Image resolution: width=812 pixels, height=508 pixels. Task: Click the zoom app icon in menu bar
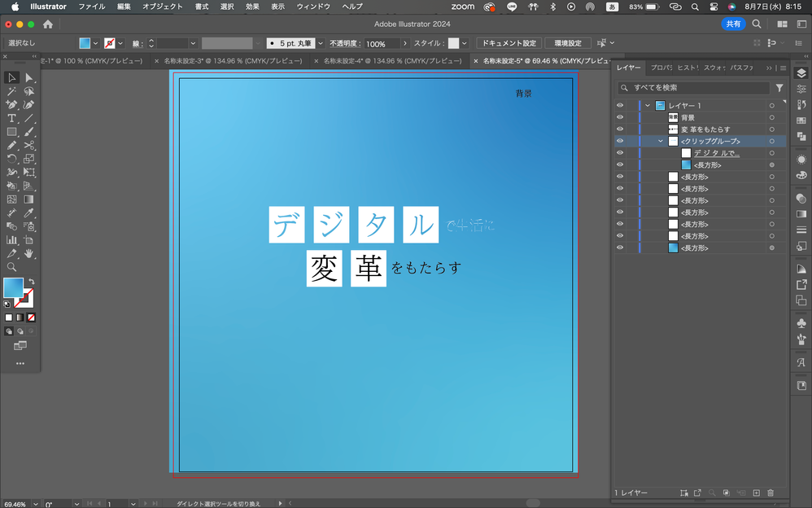pos(462,7)
